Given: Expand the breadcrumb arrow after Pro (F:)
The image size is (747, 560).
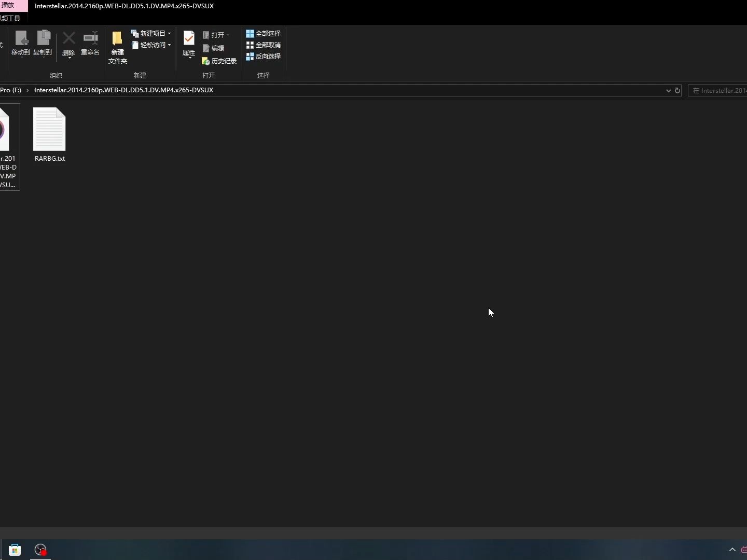Looking at the screenshot, I should point(27,90).
